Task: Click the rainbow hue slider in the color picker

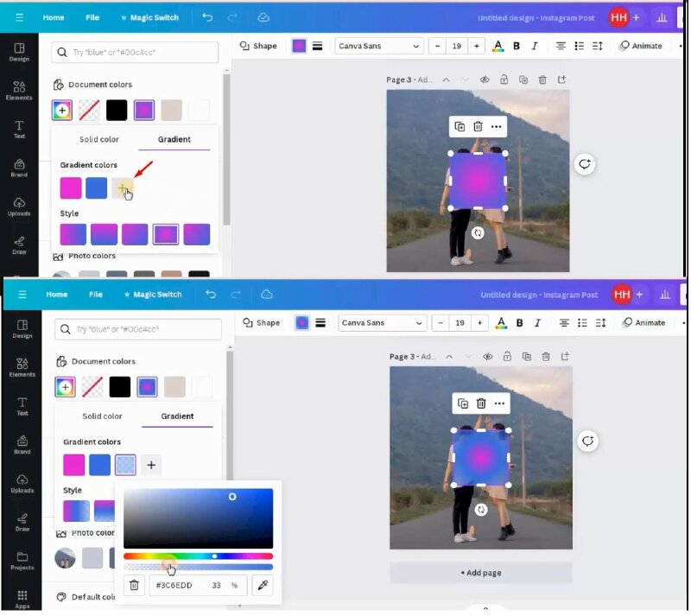Action: click(x=198, y=556)
